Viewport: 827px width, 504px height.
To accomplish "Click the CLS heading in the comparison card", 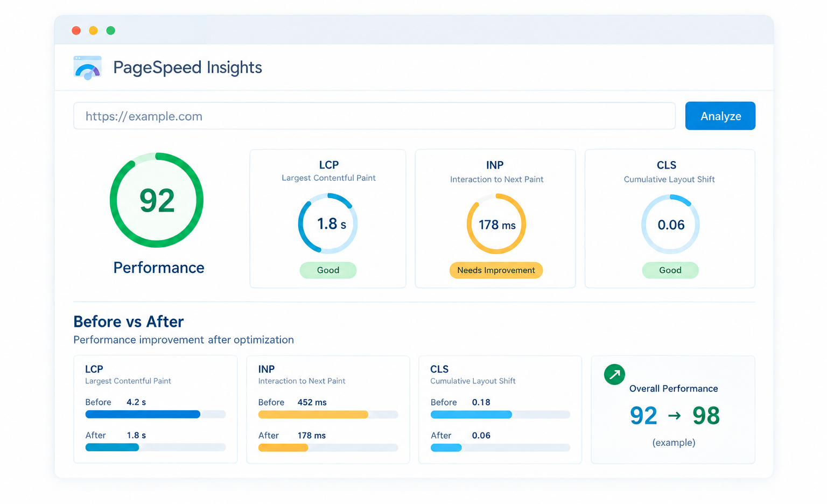I will tap(439, 369).
